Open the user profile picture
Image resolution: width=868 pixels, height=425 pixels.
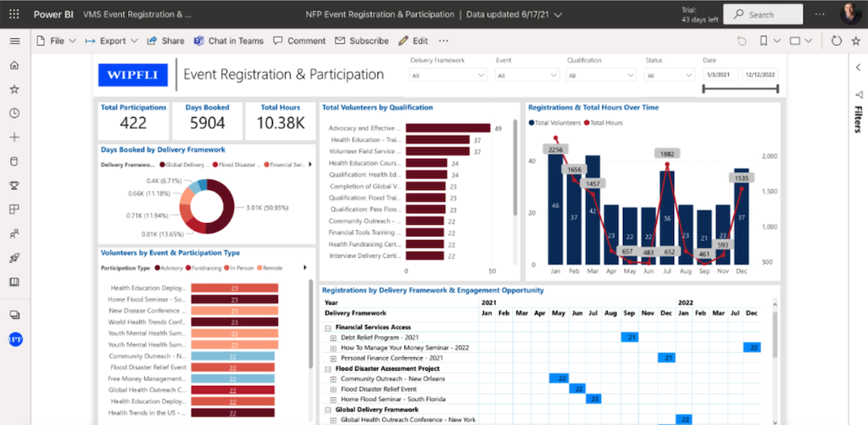pos(851,14)
